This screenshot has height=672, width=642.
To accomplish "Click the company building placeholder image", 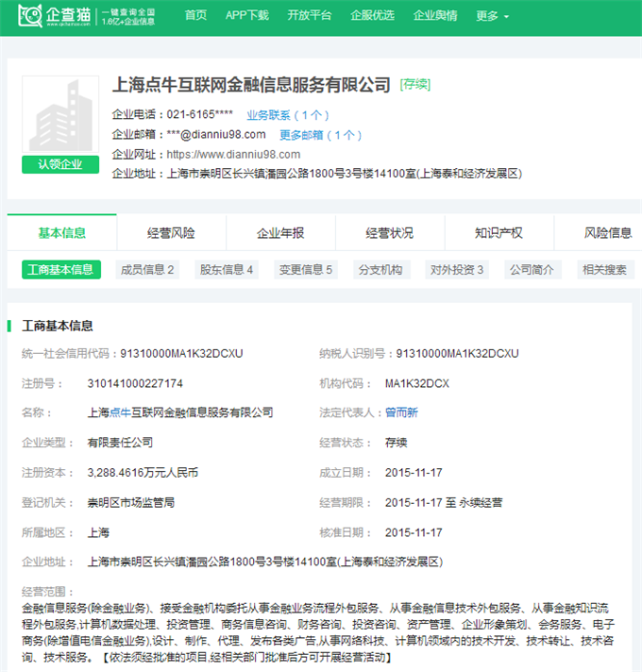I will tap(60, 116).
